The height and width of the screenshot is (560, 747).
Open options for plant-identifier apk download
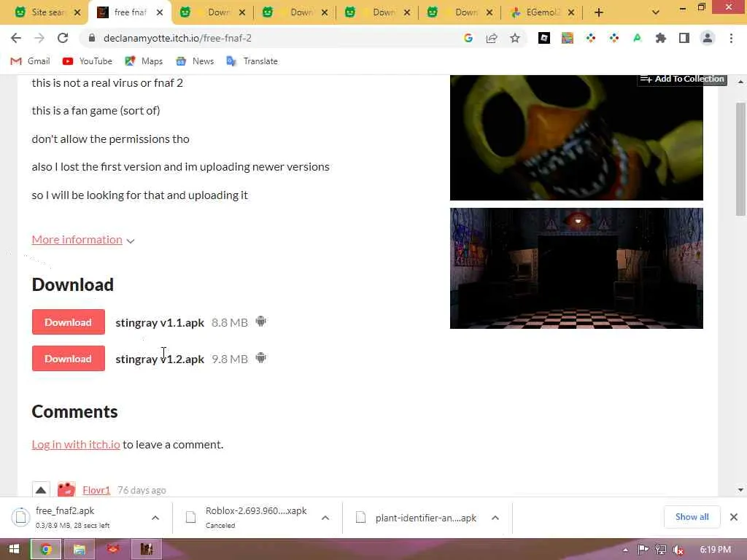[x=495, y=518]
